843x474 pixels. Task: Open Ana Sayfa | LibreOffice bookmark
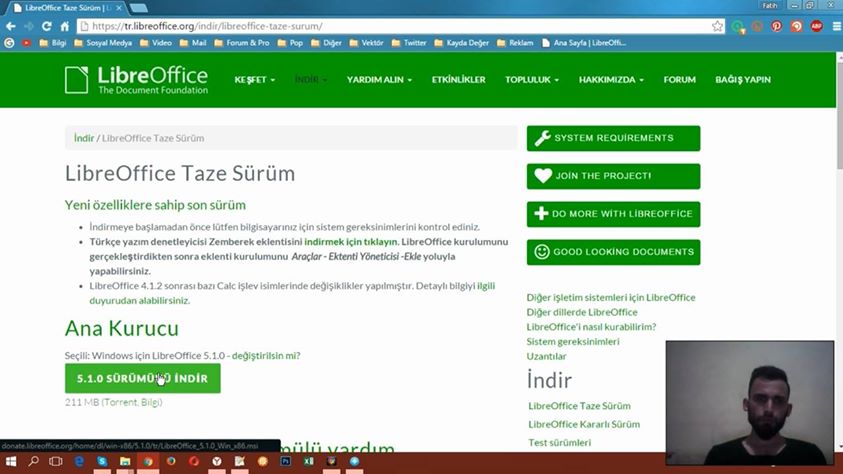(584, 43)
